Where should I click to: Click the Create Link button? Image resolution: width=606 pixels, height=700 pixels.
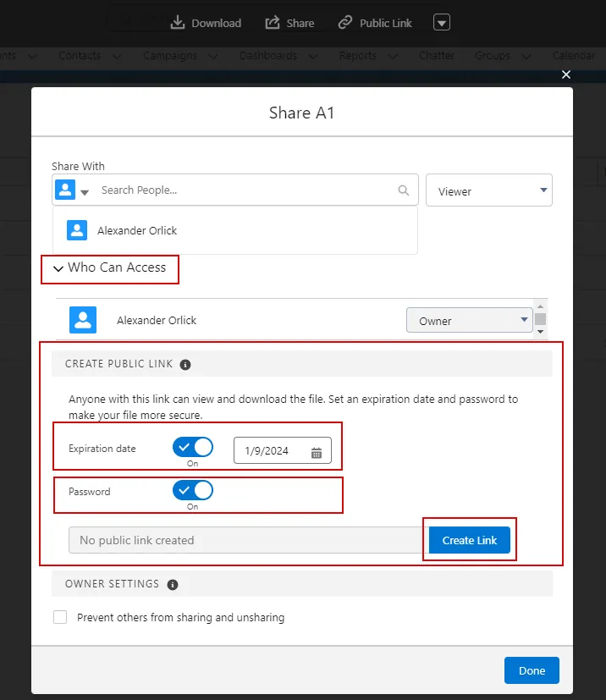click(x=469, y=539)
